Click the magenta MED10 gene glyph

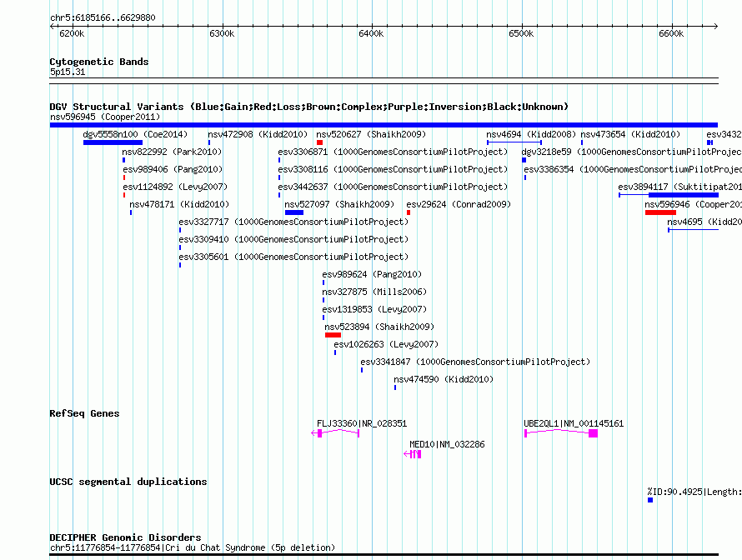(413, 454)
